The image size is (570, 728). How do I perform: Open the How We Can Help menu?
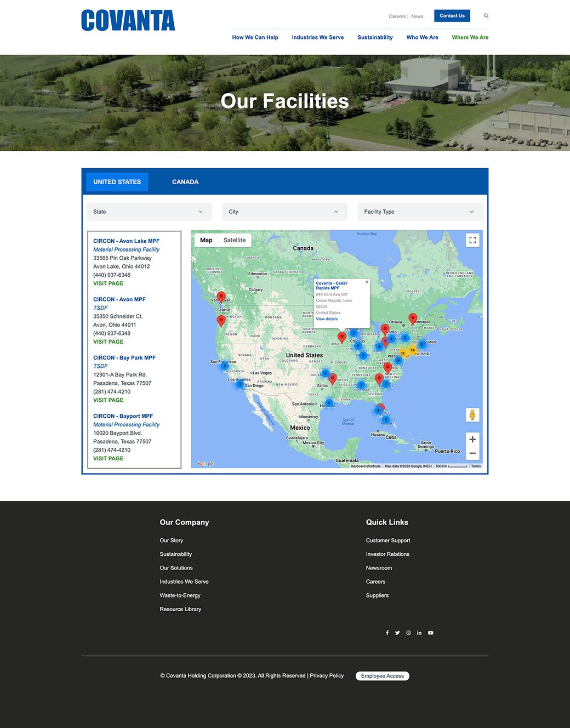coord(255,37)
